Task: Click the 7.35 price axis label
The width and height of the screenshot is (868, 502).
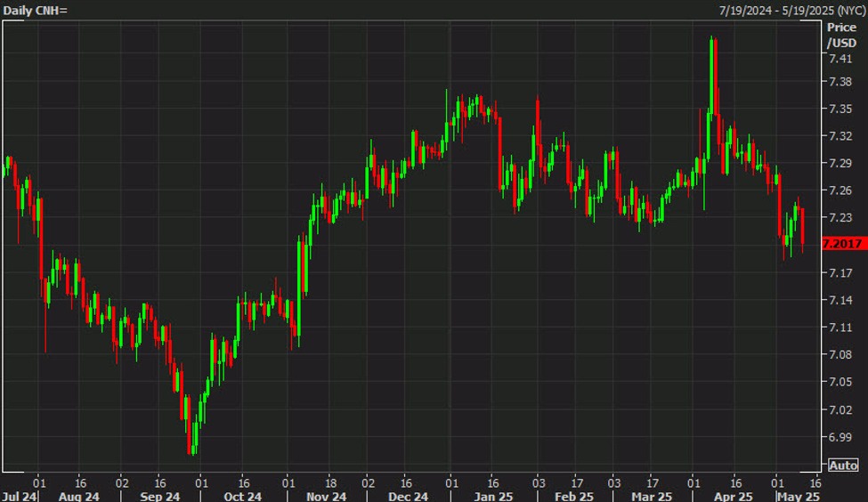Action: coord(841,109)
